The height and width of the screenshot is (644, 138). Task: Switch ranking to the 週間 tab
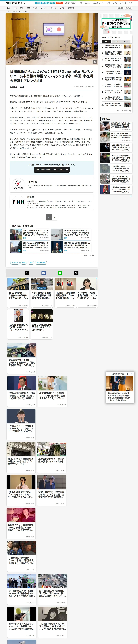[126, 42]
